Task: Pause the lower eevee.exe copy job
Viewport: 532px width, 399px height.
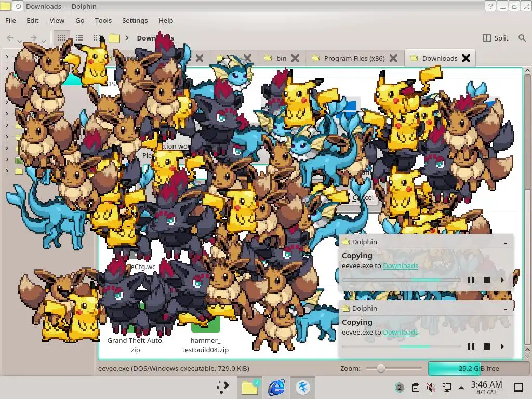Action: (x=471, y=347)
